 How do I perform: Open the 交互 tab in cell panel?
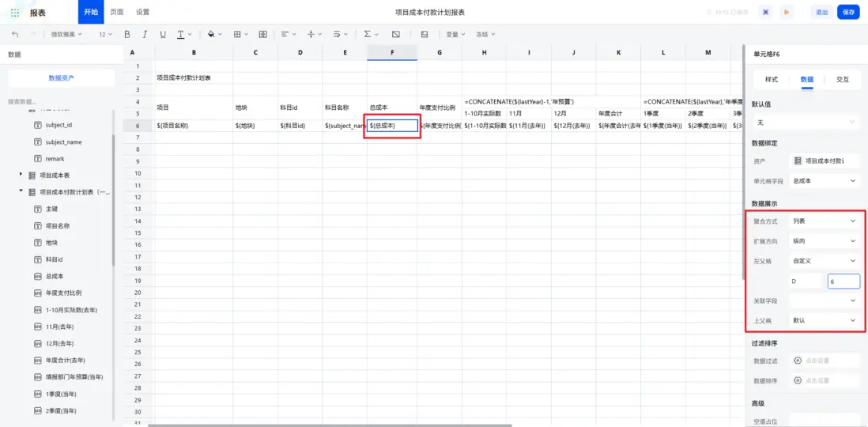tap(843, 79)
